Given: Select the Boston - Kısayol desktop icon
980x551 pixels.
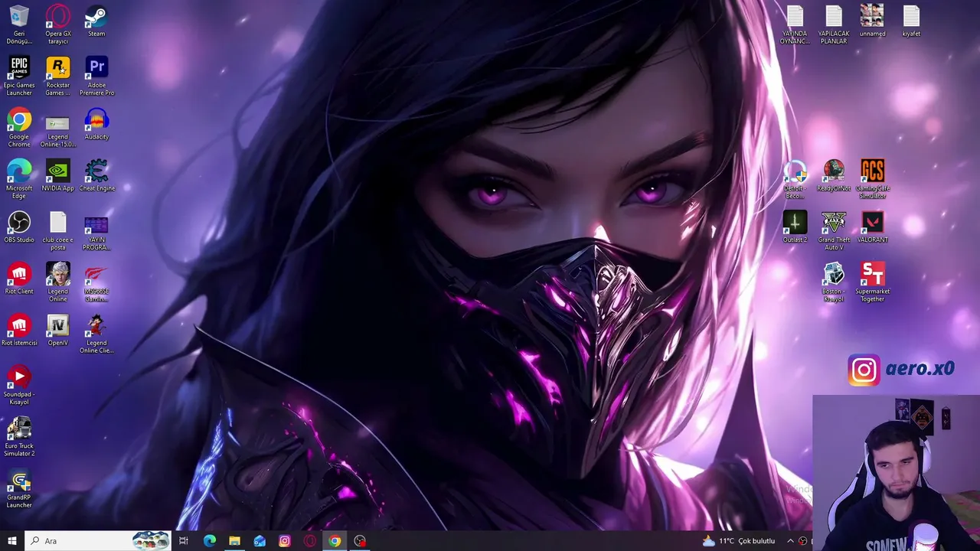Looking at the screenshot, I should (834, 282).
